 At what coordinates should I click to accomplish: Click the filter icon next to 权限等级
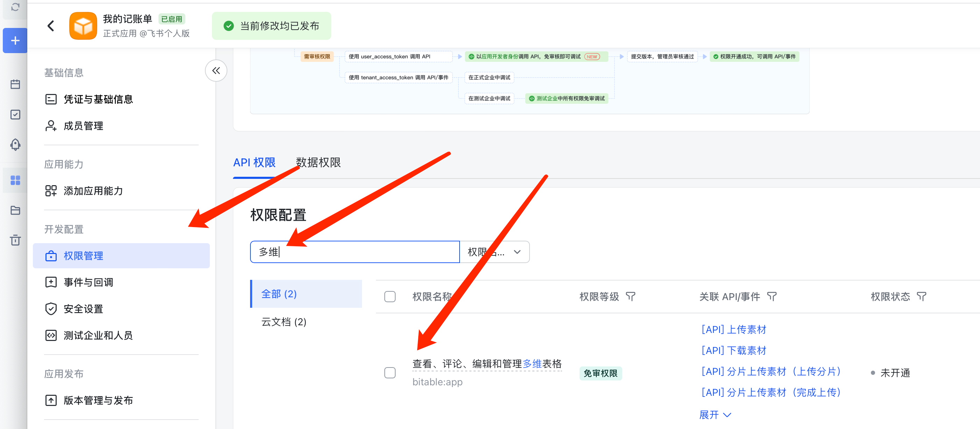point(630,296)
